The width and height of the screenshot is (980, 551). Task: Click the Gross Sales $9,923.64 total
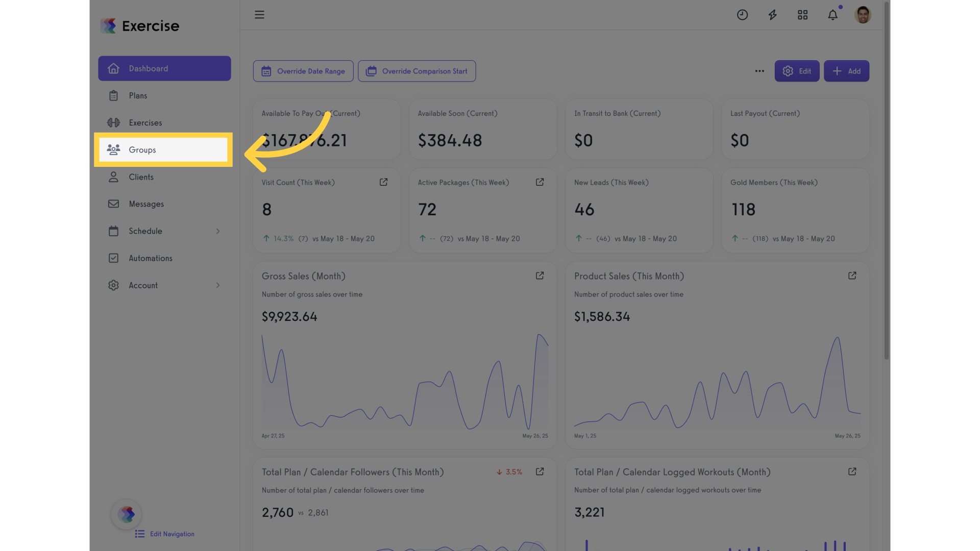coord(289,316)
